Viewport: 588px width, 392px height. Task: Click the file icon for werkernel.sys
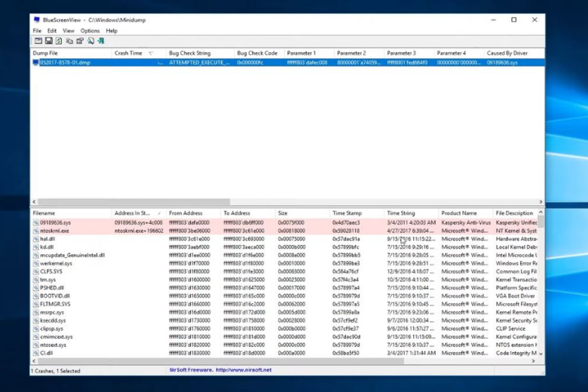(x=36, y=264)
